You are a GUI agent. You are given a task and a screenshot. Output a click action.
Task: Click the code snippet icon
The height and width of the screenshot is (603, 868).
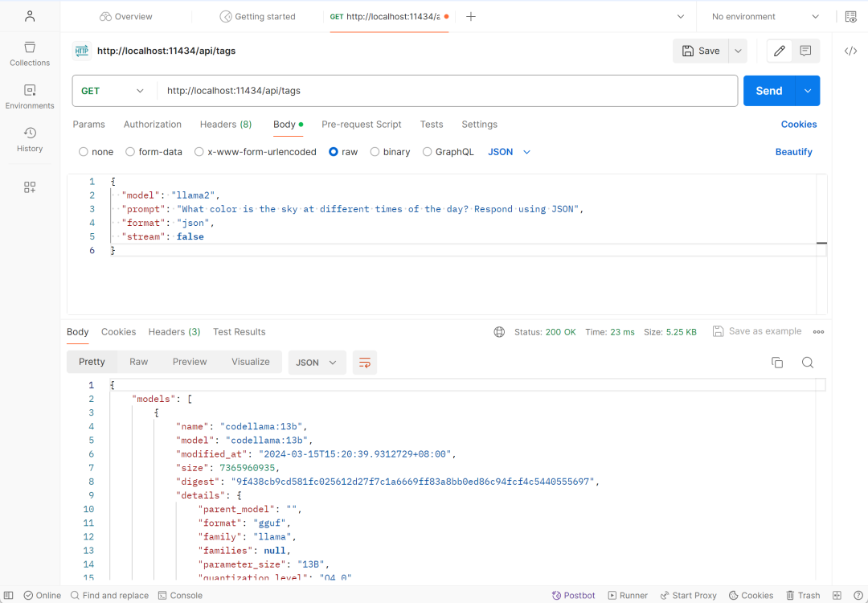pyautogui.click(x=850, y=51)
